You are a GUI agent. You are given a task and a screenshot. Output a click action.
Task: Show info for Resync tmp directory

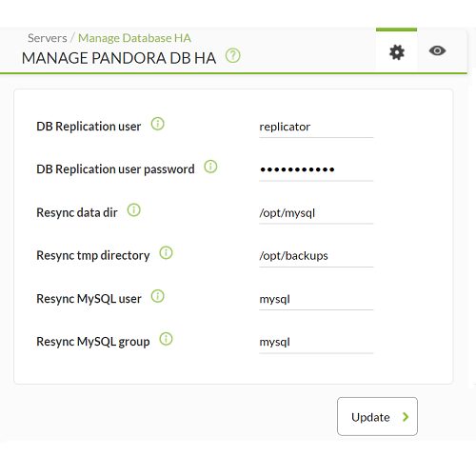click(166, 253)
